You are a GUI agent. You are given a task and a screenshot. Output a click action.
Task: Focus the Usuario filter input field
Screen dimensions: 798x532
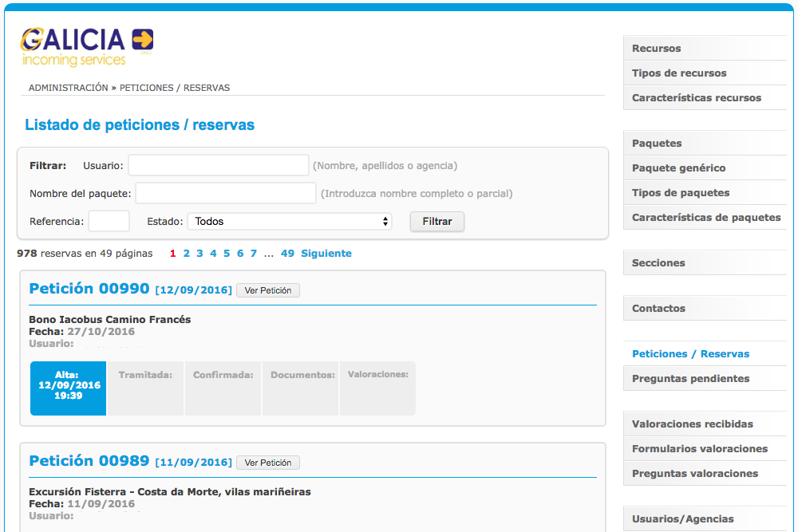click(x=219, y=165)
